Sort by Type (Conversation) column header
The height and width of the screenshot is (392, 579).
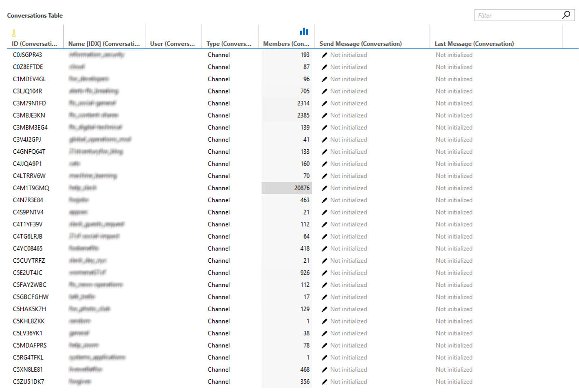(229, 44)
